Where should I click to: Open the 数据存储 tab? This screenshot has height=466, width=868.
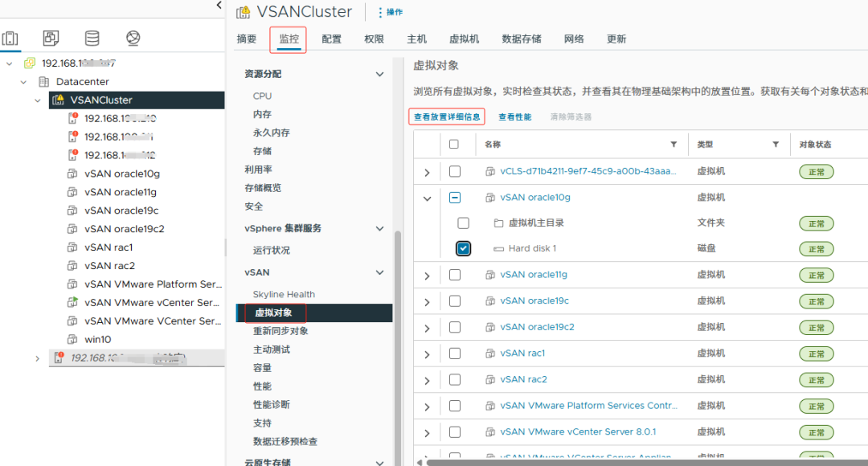pyautogui.click(x=521, y=39)
